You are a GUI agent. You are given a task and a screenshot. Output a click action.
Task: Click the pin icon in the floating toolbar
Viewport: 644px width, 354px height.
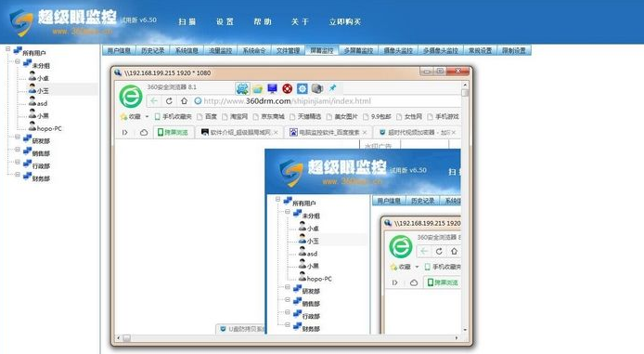332,88
